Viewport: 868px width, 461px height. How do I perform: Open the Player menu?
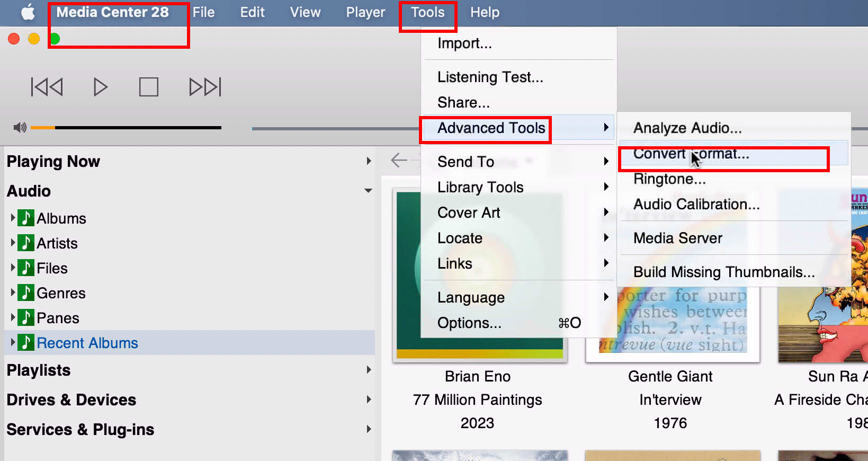[x=365, y=12]
